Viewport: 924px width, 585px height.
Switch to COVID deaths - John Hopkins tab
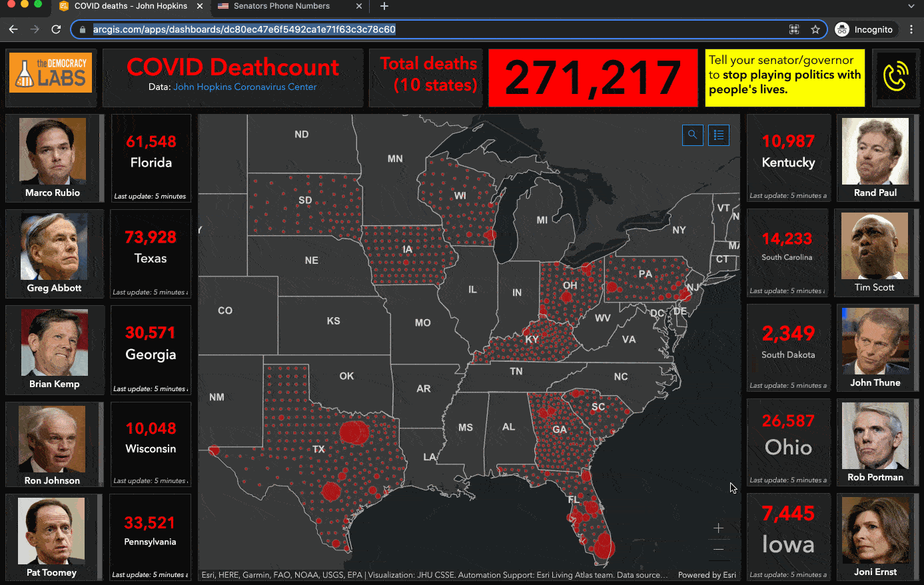(x=131, y=6)
